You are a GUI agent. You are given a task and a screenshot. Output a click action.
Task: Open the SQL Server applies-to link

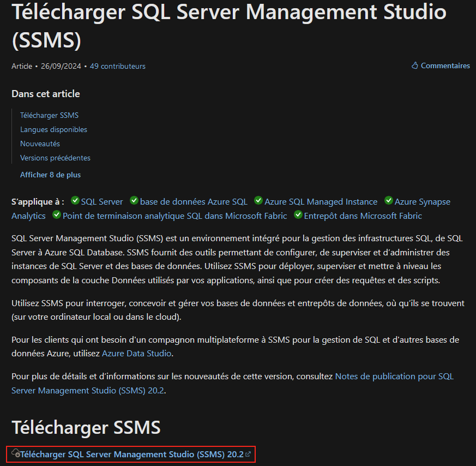pos(102,202)
